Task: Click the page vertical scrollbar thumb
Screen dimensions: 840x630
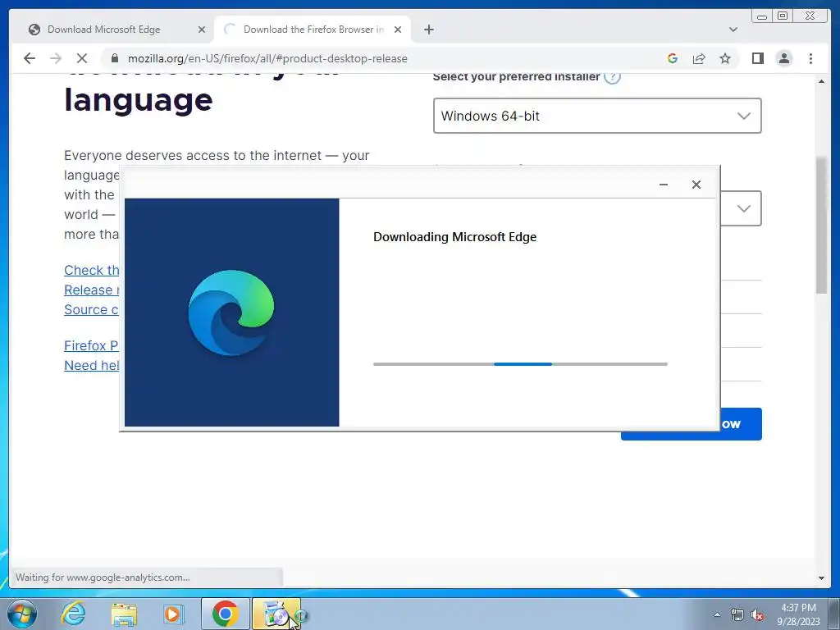Action: coord(821,225)
